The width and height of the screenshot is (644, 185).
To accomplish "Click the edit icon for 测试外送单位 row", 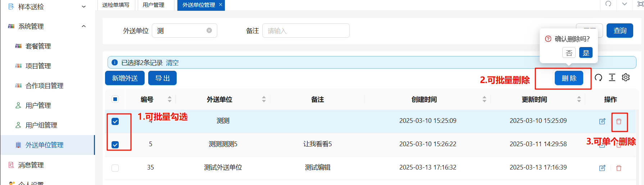I will point(602,168).
